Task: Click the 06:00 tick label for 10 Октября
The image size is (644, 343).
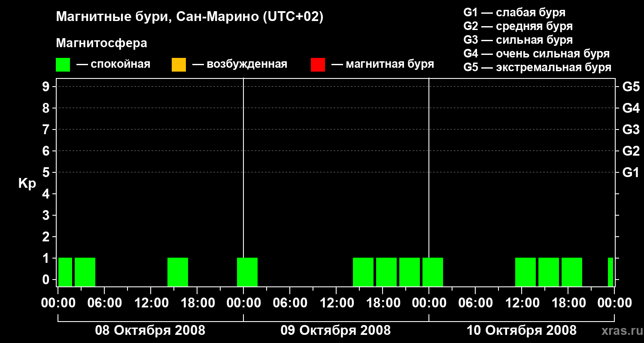Action: point(475,303)
